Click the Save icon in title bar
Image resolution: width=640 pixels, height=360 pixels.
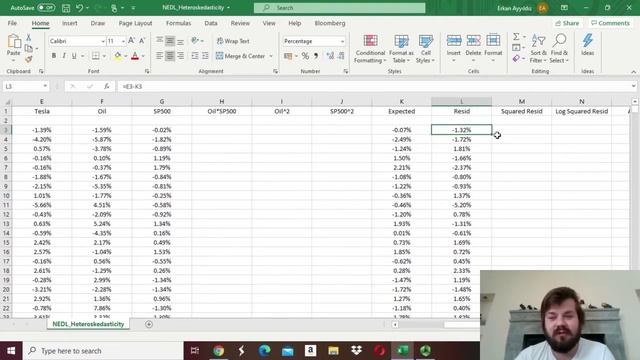coord(66,8)
